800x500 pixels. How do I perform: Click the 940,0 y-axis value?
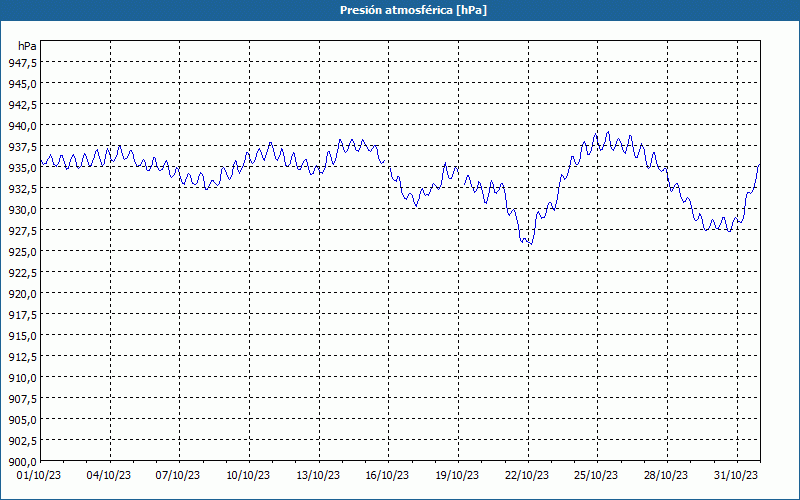(x=22, y=126)
